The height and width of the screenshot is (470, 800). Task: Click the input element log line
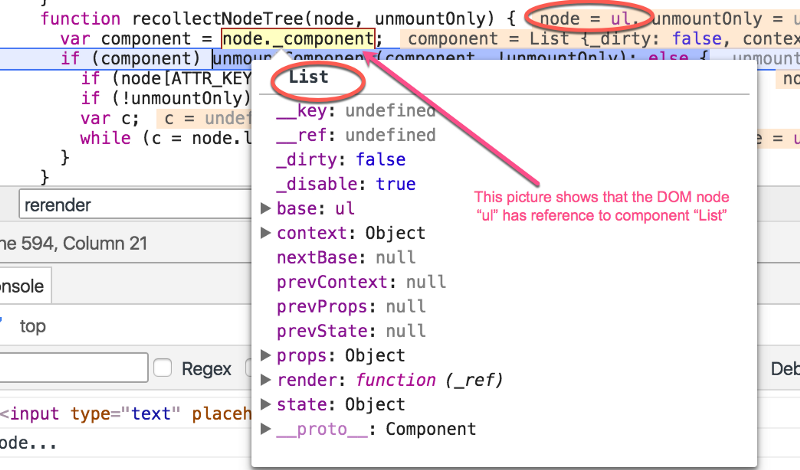(126, 413)
